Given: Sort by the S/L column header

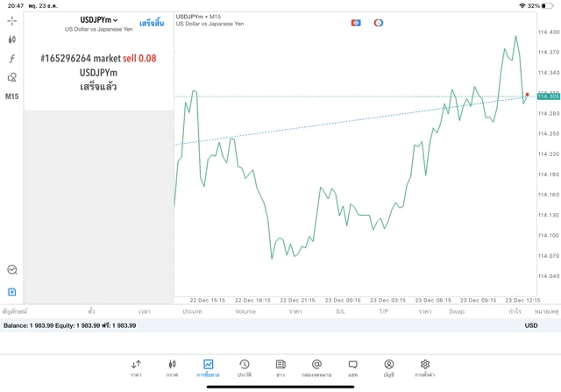Looking at the screenshot, I should tap(340, 311).
